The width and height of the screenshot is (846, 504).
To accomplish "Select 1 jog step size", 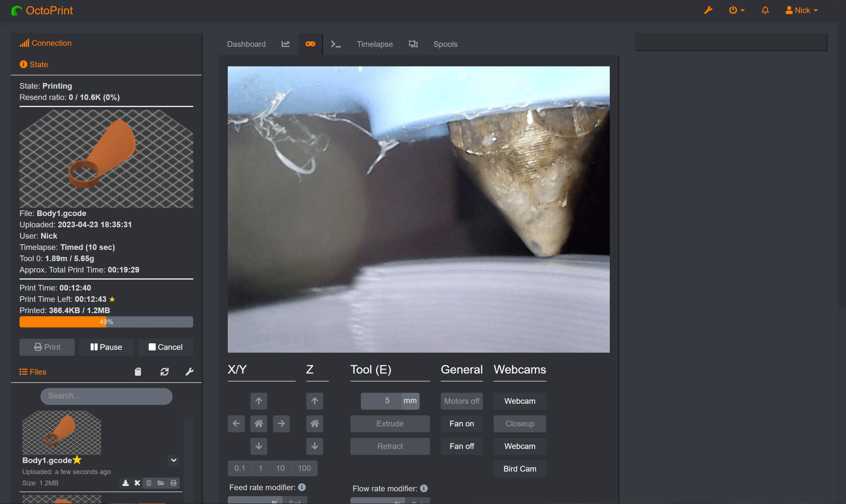I will pos(261,468).
